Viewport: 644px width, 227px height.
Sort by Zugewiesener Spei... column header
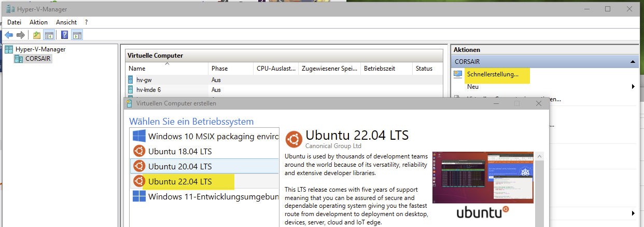329,69
